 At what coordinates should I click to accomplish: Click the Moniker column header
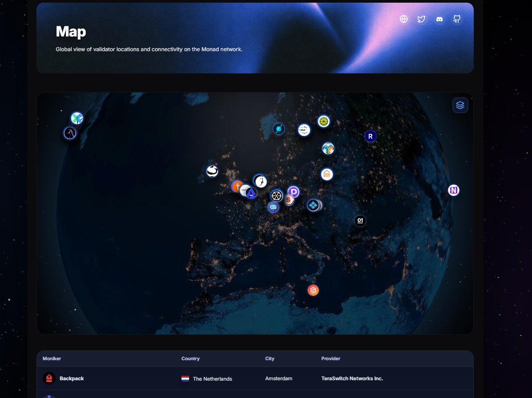[x=52, y=358]
